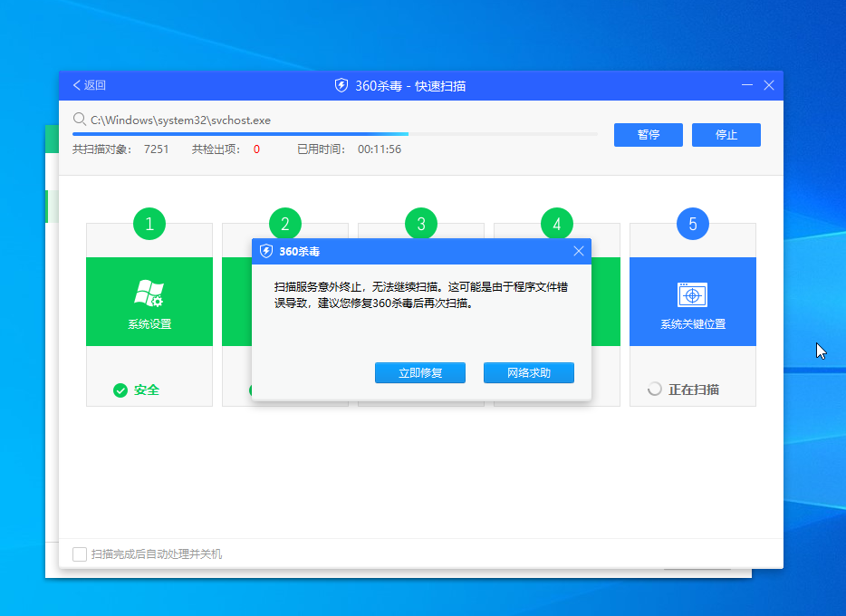This screenshot has height=616, width=846.
Task: Click the blue step 5 number badge
Action: [x=692, y=224]
